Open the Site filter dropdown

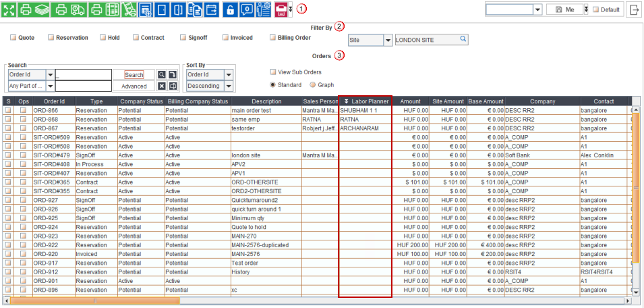(388, 41)
